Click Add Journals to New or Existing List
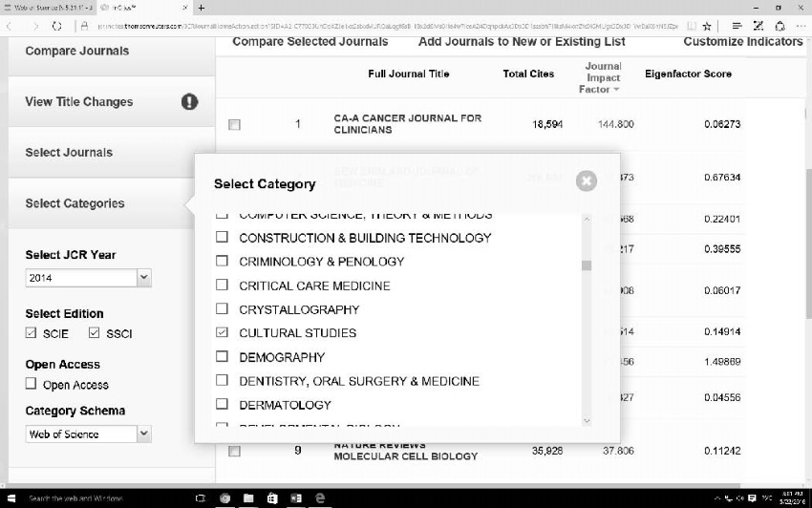 522,42
